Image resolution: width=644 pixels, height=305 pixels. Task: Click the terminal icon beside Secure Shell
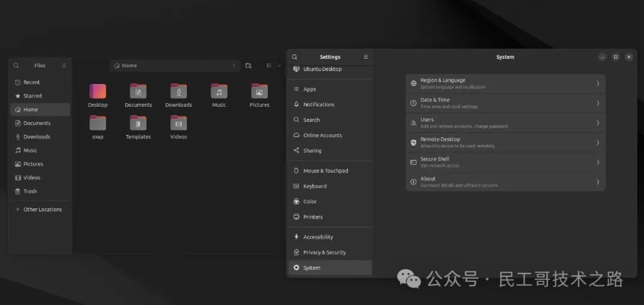pyautogui.click(x=413, y=162)
